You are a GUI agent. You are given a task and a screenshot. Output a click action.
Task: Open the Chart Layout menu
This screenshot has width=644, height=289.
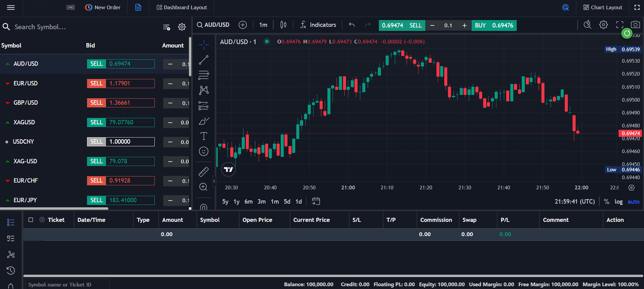click(603, 7)
